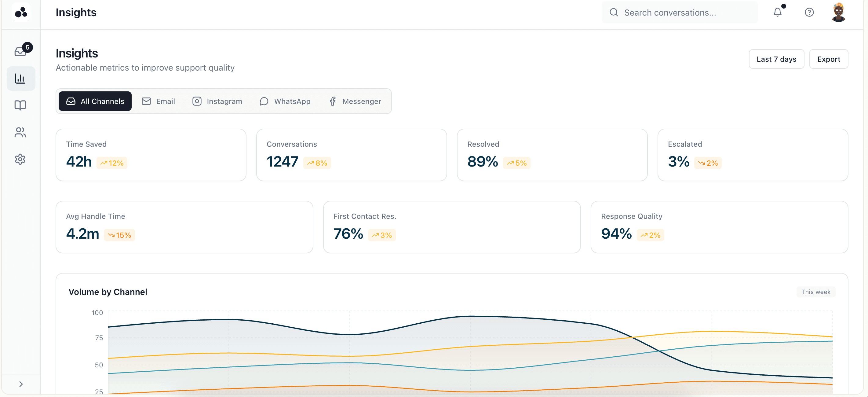Select the WhatsApp channel tab
868x397 pixels.
pos(285,101)
